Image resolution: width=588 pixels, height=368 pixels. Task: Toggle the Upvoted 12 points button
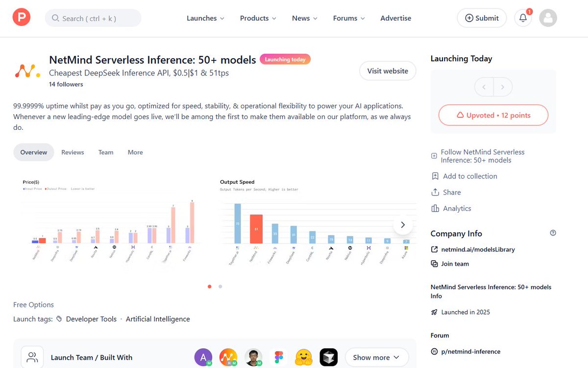coord(493,115)
